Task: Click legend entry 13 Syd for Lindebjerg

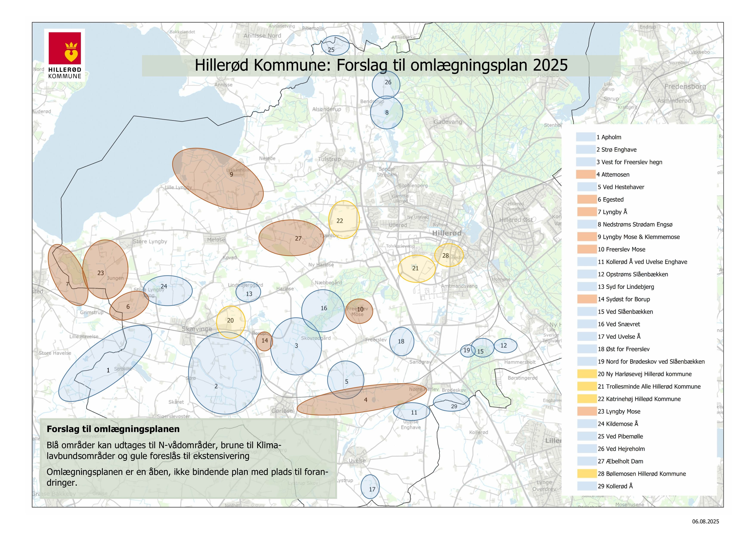Action: pyautogui.click(x=626, y=287)
